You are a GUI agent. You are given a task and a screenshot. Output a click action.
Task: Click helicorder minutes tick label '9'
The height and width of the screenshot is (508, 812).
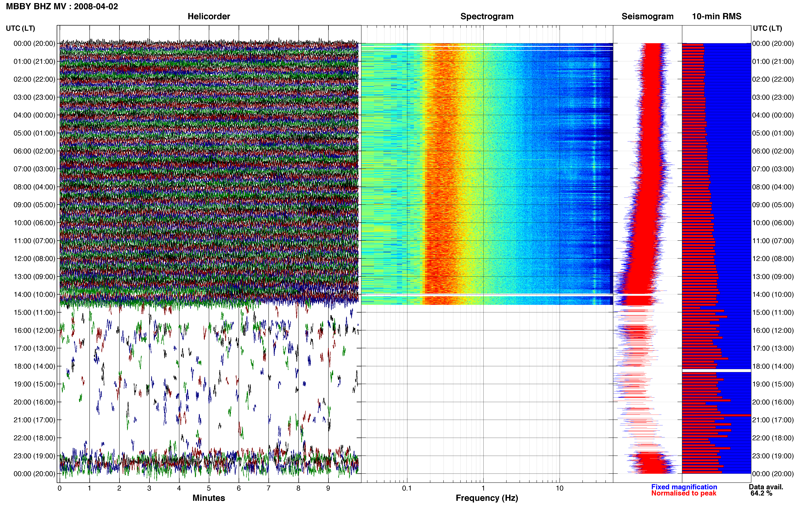tap(328, 488)
